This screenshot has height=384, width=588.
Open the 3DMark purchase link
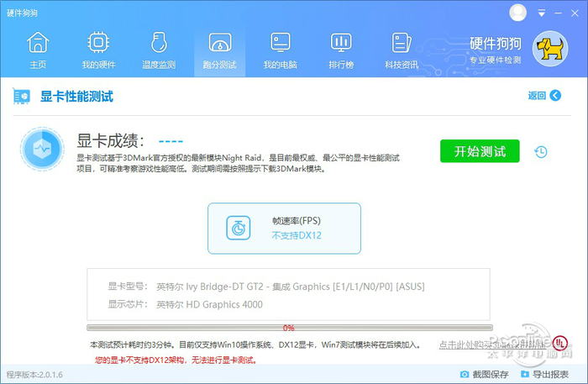click(492, 345)
